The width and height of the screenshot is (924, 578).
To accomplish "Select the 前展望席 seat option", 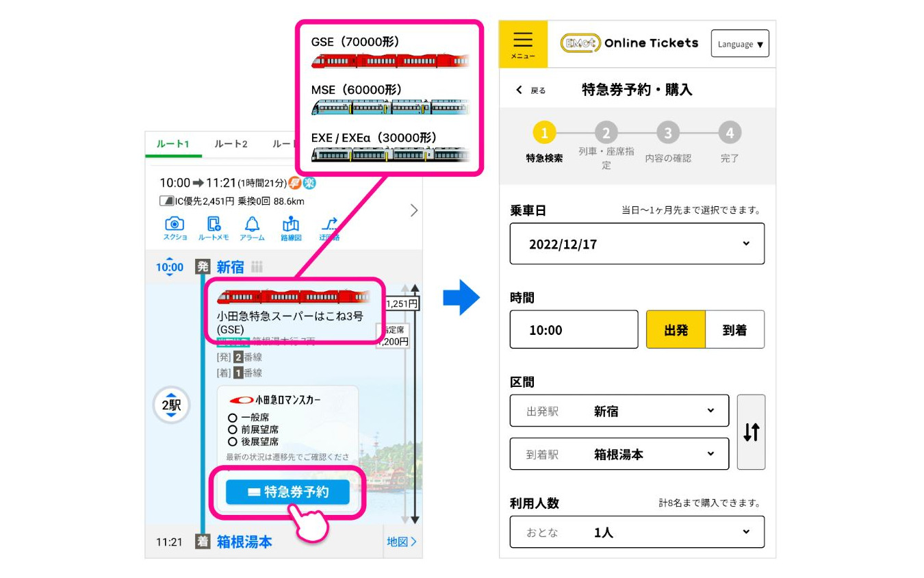I will (253, 429).
